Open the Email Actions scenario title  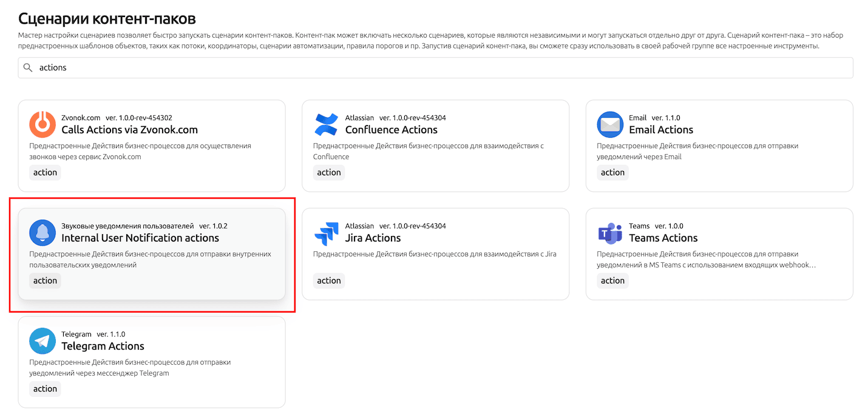(660, 130)
